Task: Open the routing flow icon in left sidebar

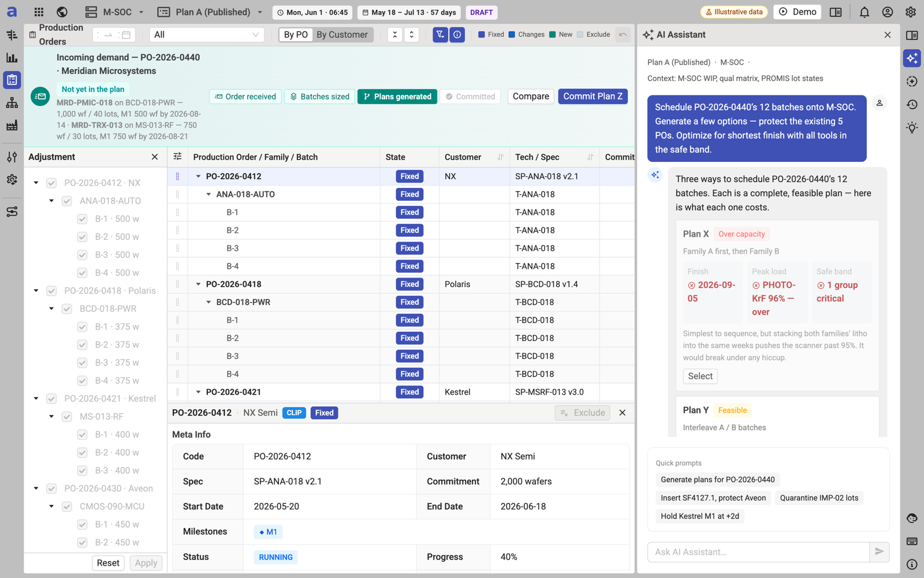Action: (x=12, y=212)
